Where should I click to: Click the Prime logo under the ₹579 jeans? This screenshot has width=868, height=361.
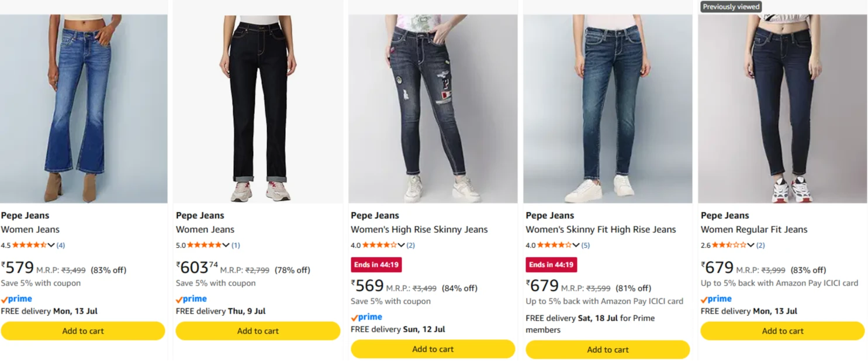pos(16,299)
